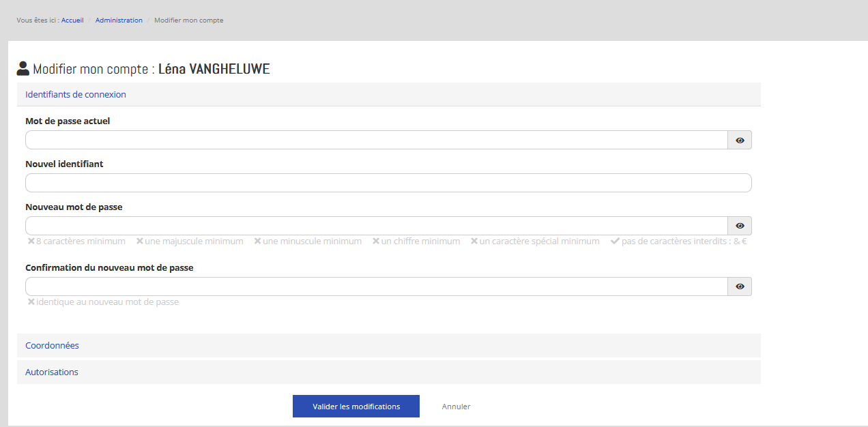868x427 pixels.
Task: Focus the 'Nouvel identifiant' text field
Action: point(388,183)
